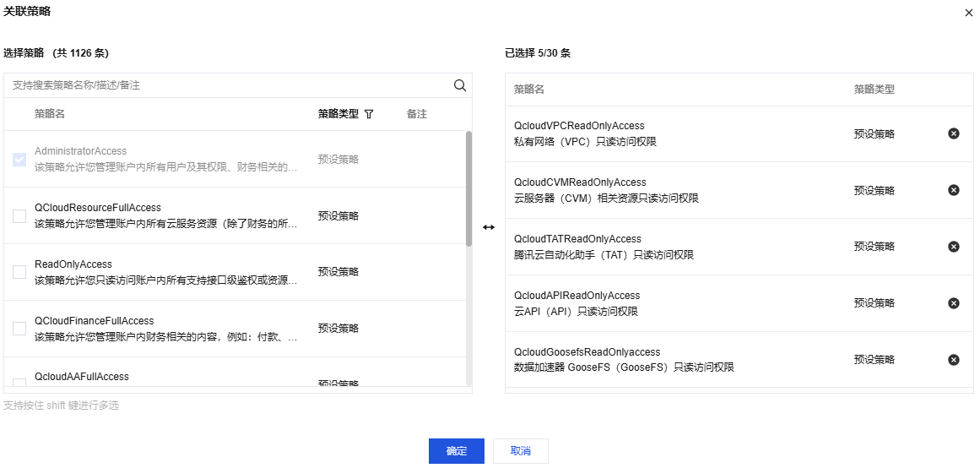This screenshot has width=980, height=468.
Task: Click the 已选择 5/30 条 label
Action: tap(538, 53)
